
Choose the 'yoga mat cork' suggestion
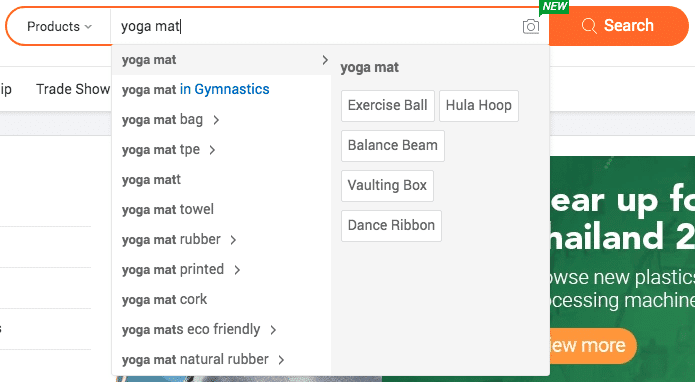click(221, 300)
